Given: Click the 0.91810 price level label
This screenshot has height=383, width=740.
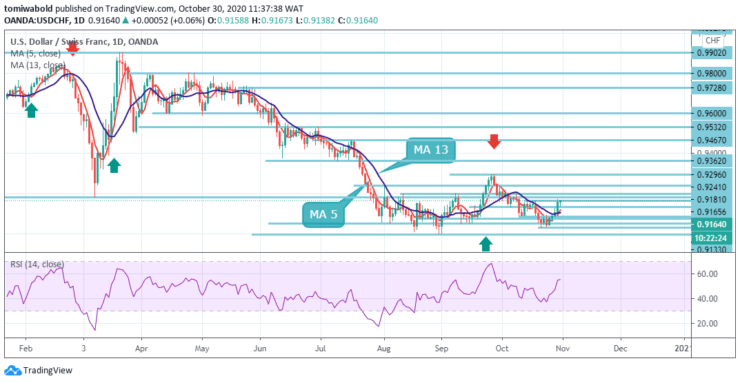Looking at the screenshot, I should pyautogui.click(x=711, y=200).
